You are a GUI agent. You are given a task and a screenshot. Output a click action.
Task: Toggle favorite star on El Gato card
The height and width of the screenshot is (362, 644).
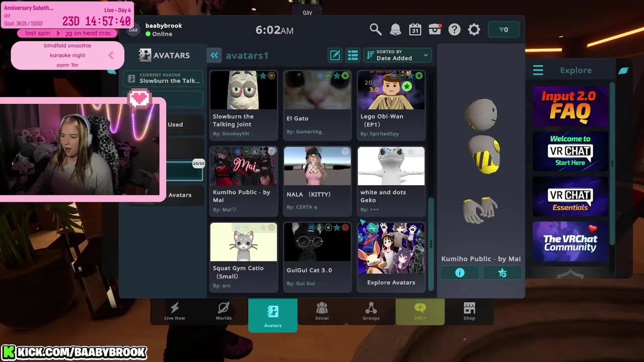point(337,76)
